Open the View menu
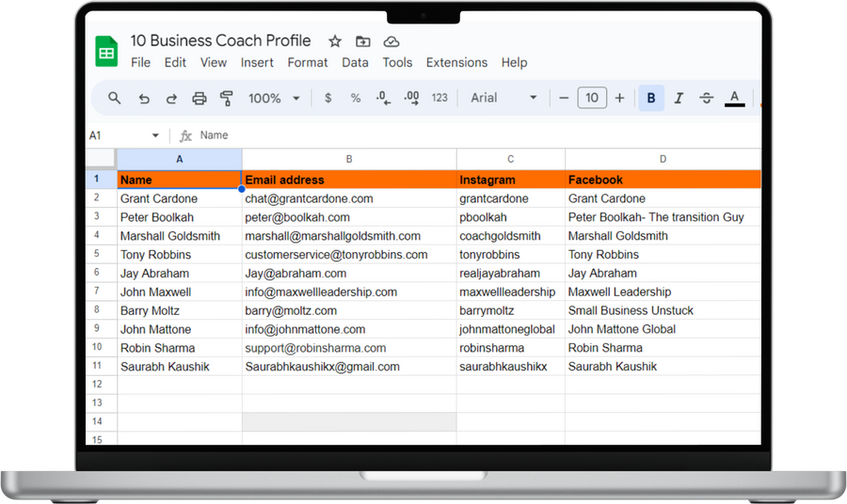The height and width of the screenshot is (504, 847). tap(214, 63)
